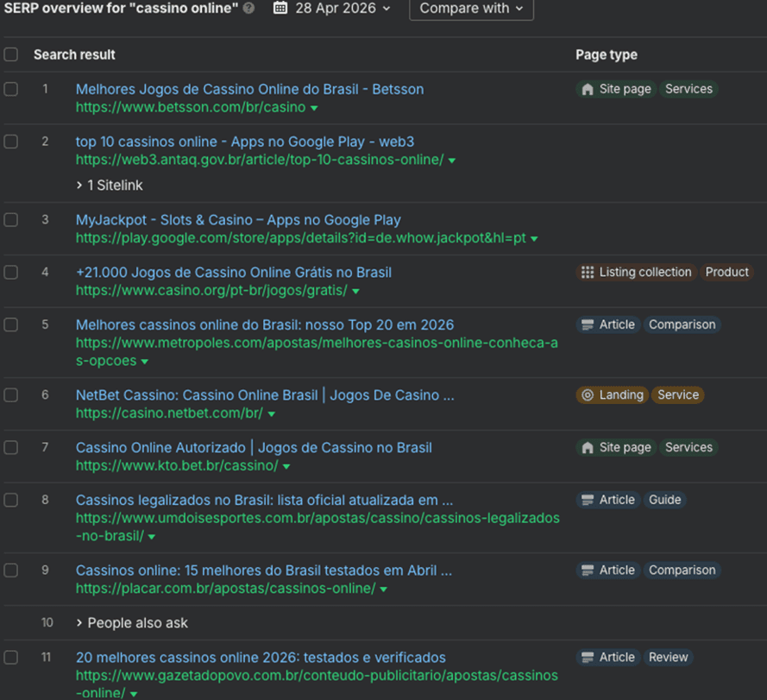
Task: Click the Comparison tag on the placar.com.br row
Action: [x=682, y=571]
